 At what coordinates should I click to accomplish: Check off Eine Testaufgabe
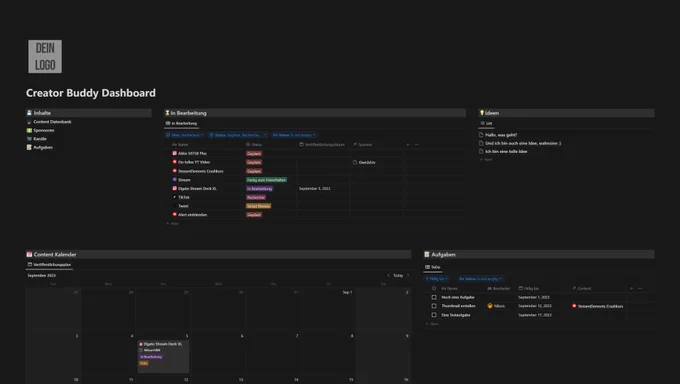434,315
